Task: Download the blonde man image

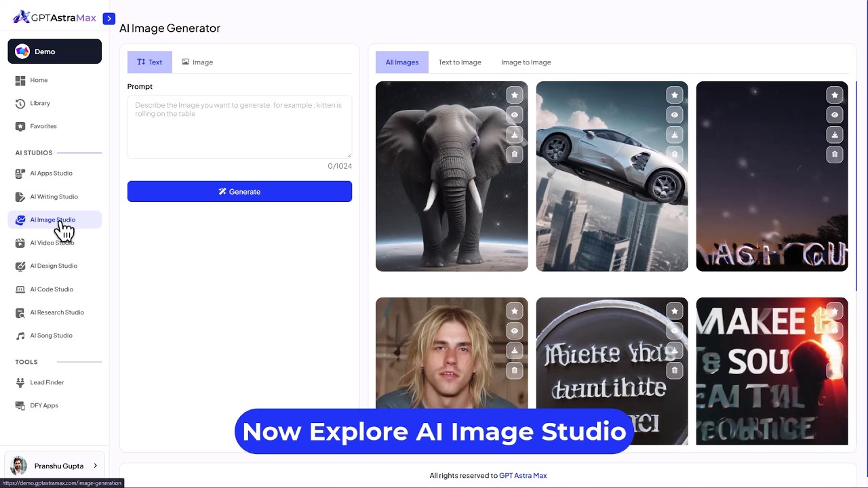Action: tap(515, 350)
